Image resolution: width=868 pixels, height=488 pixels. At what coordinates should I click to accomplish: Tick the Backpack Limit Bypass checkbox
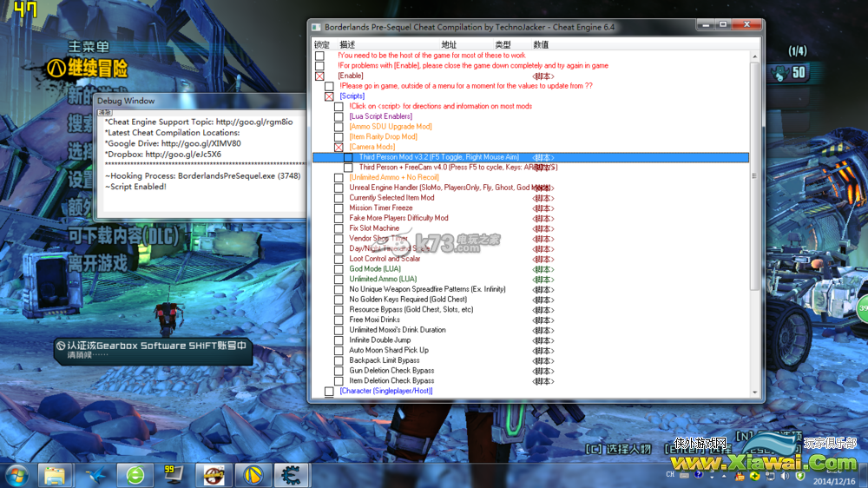click(x=339, y=360)
